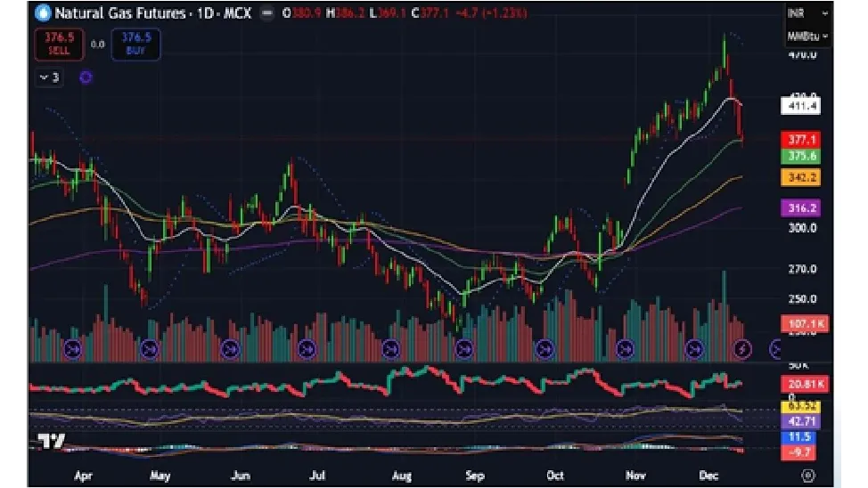868x488 pixels.
Task: Open contract rollover marker nearest Aug label
Action: [390, 348]
